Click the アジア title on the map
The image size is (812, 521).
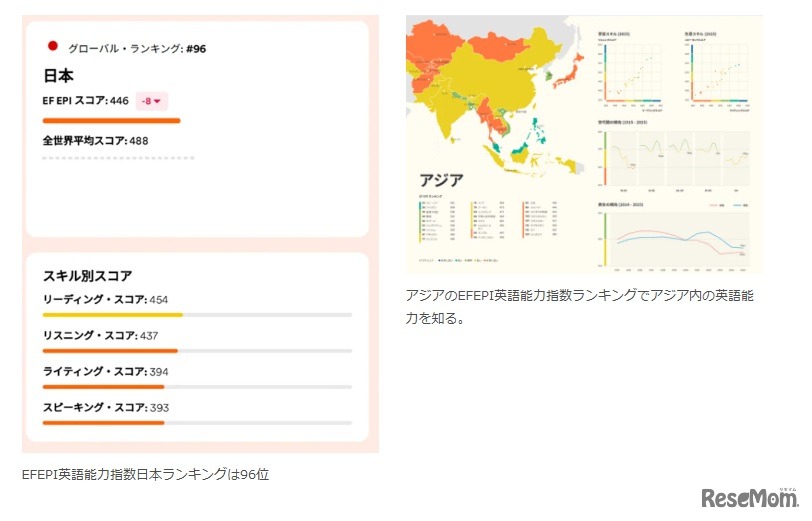[441, 180]
